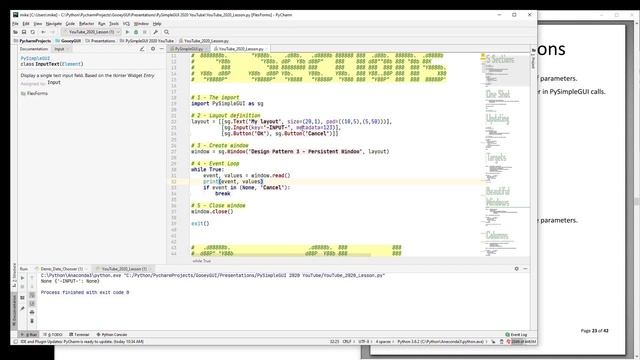
Task: Click the Back navigation arrow
Action: coord(43,32)
